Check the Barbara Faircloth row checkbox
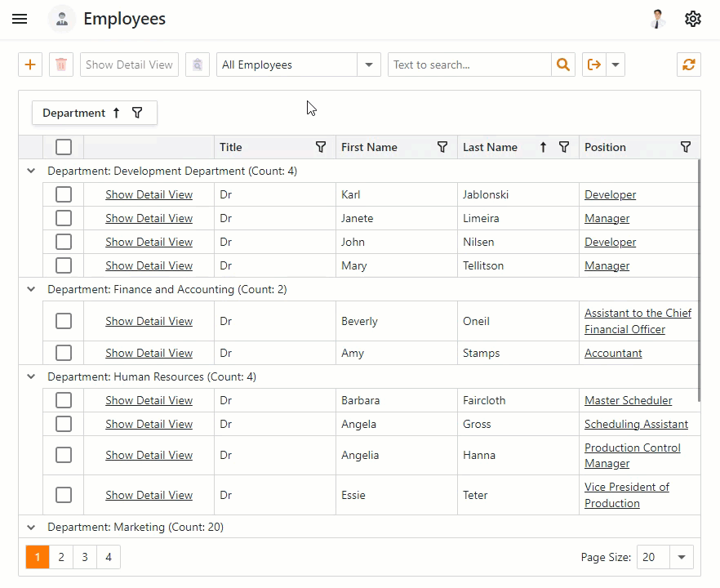The width and height of the screenshot is (720, 588). pyautogui.click(x=64, y=400)
